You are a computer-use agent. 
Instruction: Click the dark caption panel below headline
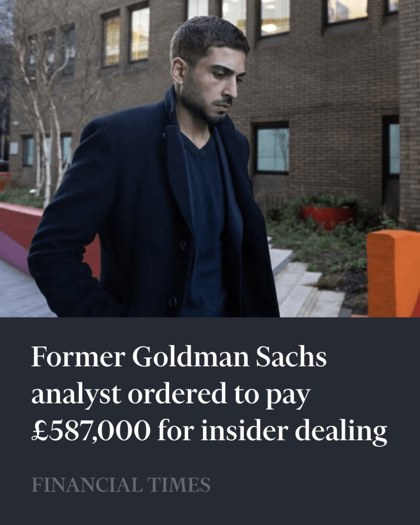pos(210,421)
